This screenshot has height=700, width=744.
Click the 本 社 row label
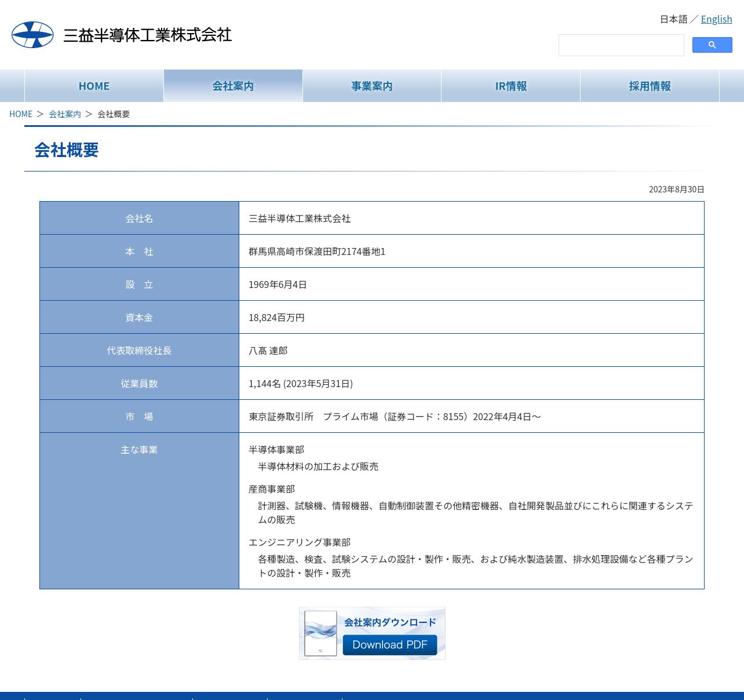(x=139, y=251)
